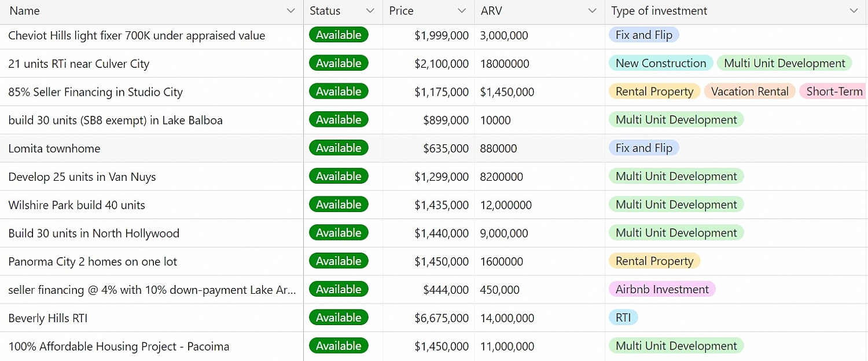Select the Beverly Hills RTI row name
Screen dimensions: 868x361
[48, 318]
